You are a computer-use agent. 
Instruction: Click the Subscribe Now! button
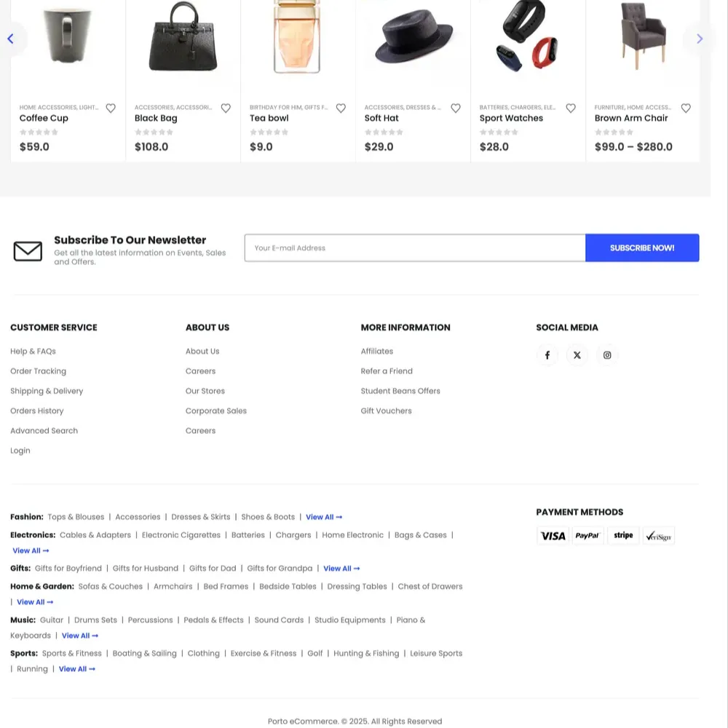[x=642, y=248]
